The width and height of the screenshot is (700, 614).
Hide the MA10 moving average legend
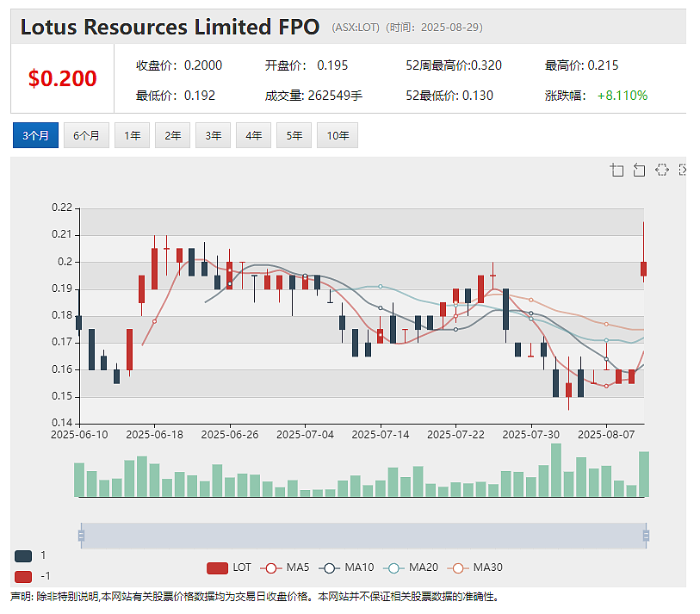pos(346,568)
